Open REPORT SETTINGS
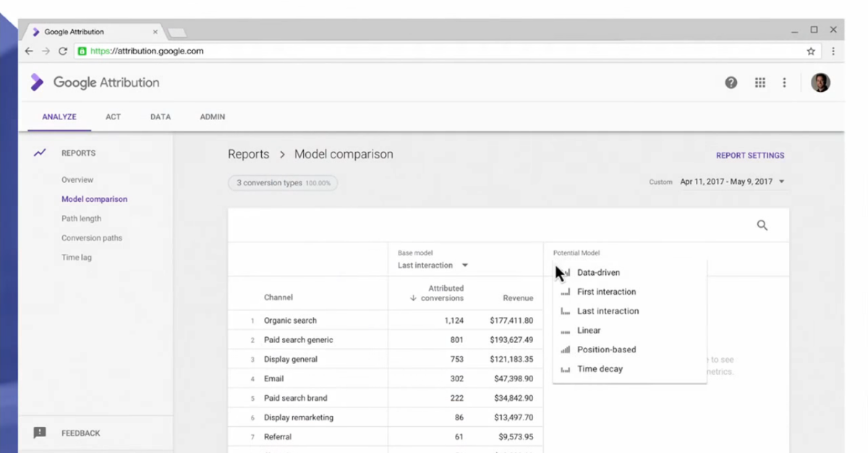Viewport: 868px width, 453px height. click(750, 156)
